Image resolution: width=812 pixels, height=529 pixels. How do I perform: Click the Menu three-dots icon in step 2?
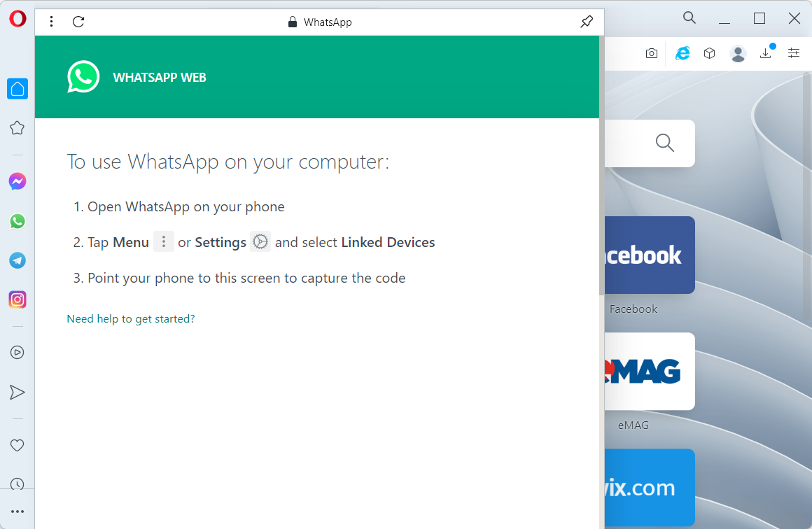pos(164,241)
